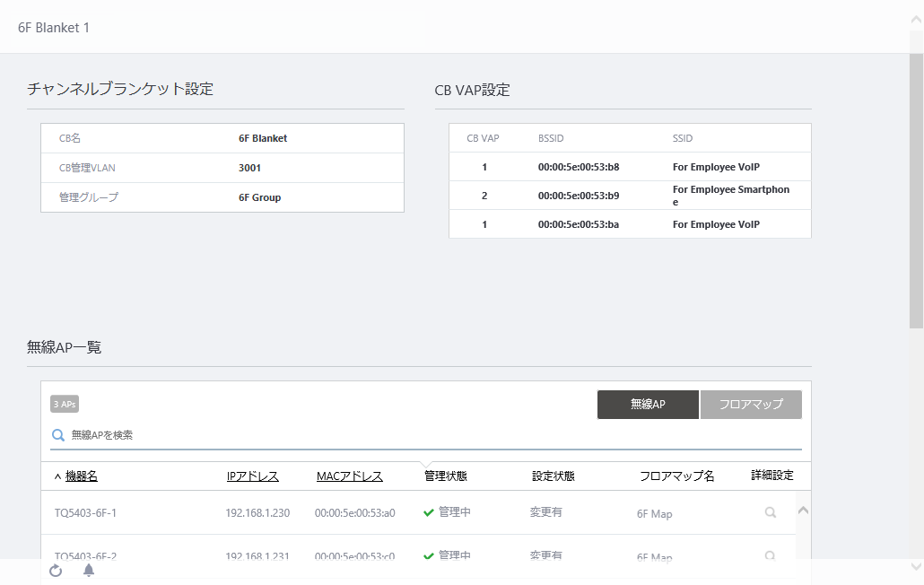Click green check status for TQ5403-6F-1
Viewport: 924px width, 585px height.
point(429,512)
